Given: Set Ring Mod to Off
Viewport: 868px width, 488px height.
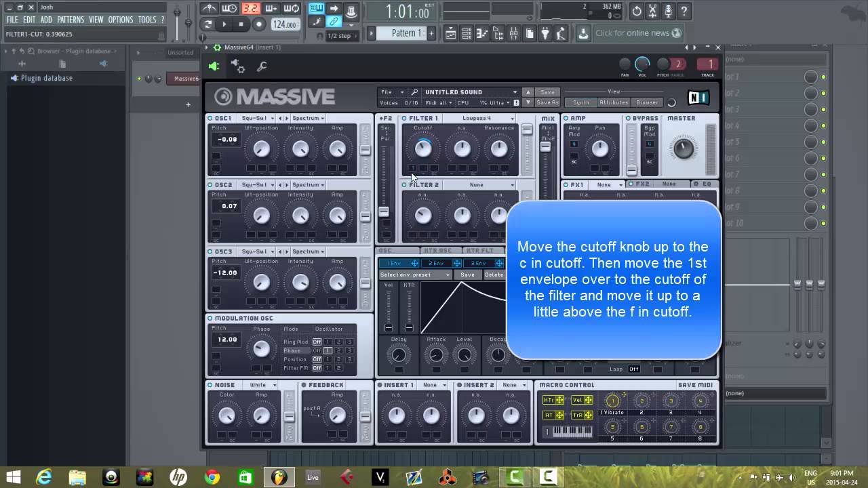Looking at the screenshot, I should click(x=317, y=342).
